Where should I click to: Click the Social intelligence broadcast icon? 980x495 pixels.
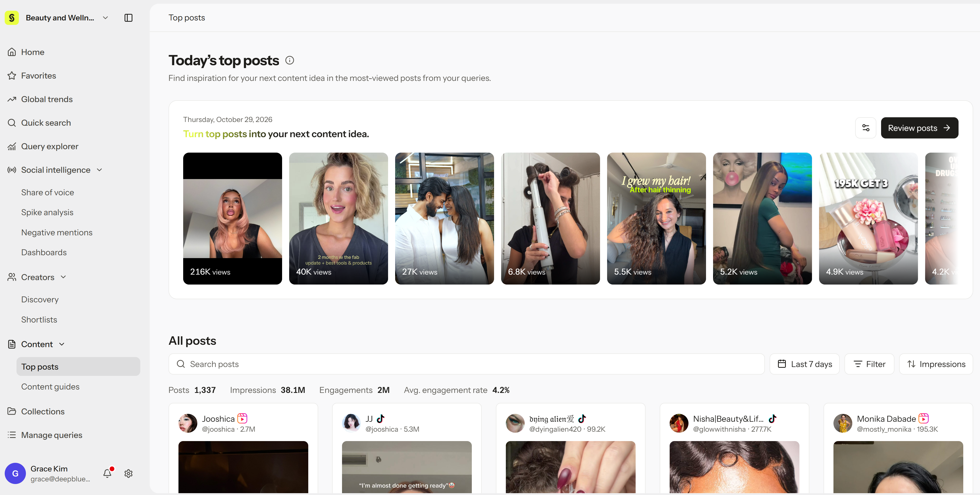(12, 170)
